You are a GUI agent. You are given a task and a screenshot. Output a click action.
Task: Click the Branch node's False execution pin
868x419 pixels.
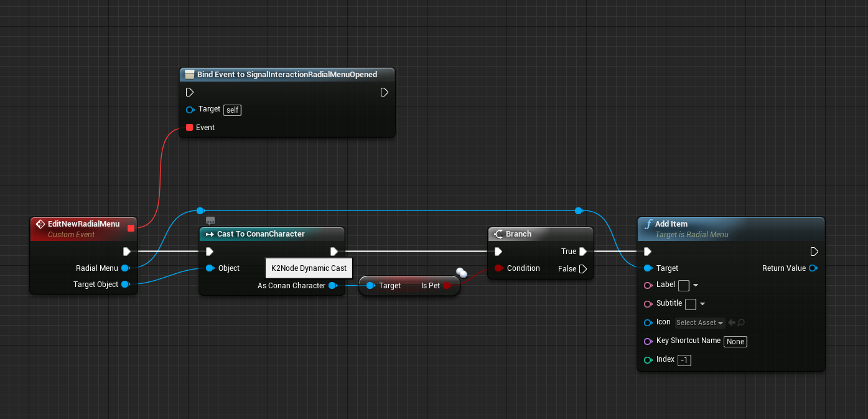point(582,269)
